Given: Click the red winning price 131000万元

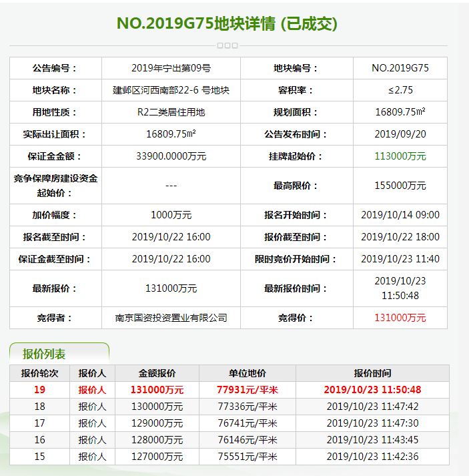Looking at the screenshot, I should [400, 318].
